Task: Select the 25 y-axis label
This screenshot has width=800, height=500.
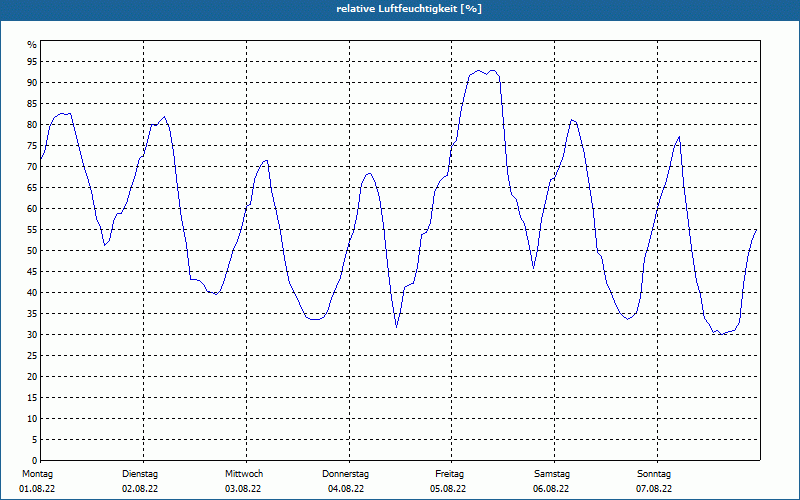Action: [x=32, y=356]
